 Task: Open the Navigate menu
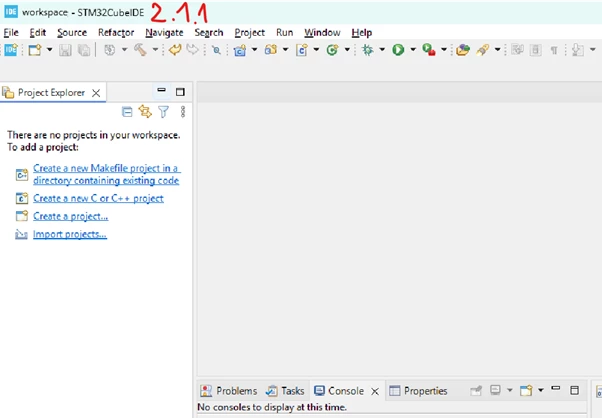click(164, 33)
